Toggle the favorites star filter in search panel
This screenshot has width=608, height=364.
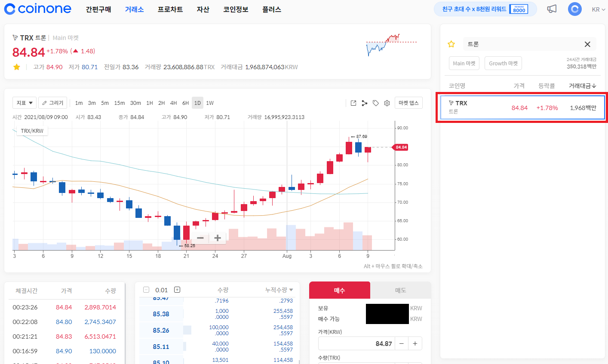451,44
